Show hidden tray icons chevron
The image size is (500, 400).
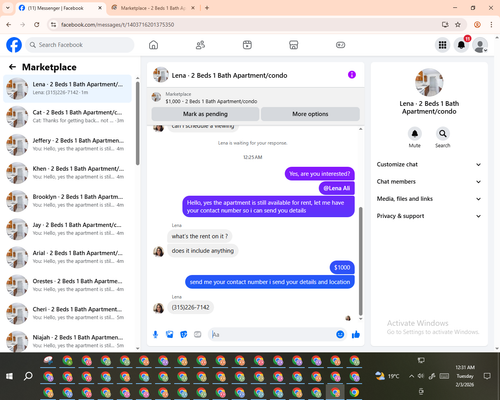point(411,376)
